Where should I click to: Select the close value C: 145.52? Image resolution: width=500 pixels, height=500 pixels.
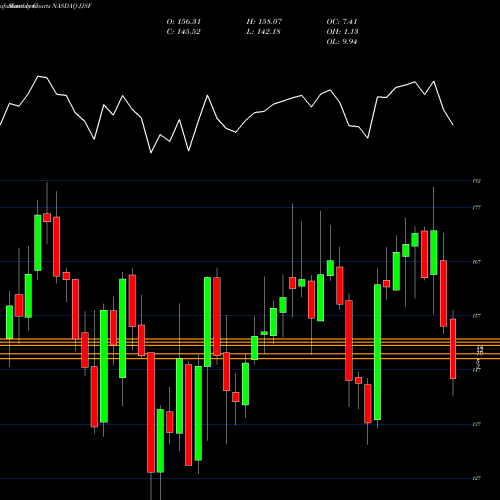184,32
